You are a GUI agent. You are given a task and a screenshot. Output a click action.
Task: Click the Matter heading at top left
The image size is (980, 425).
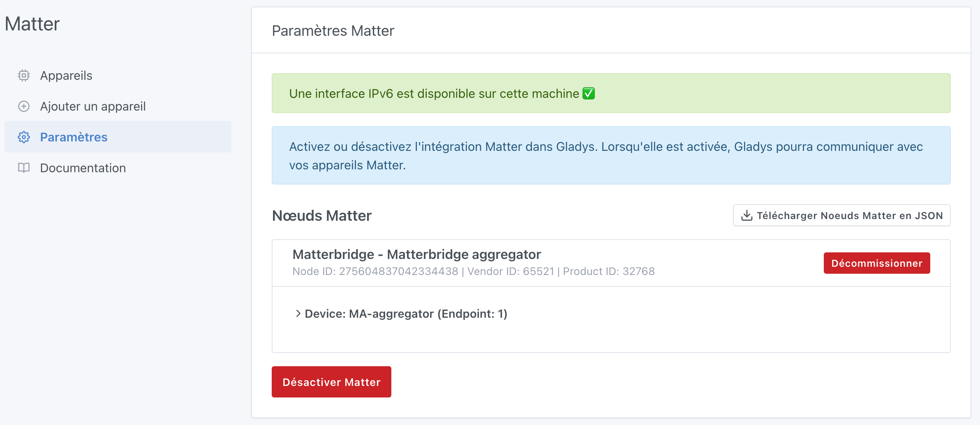click(32, 24)
